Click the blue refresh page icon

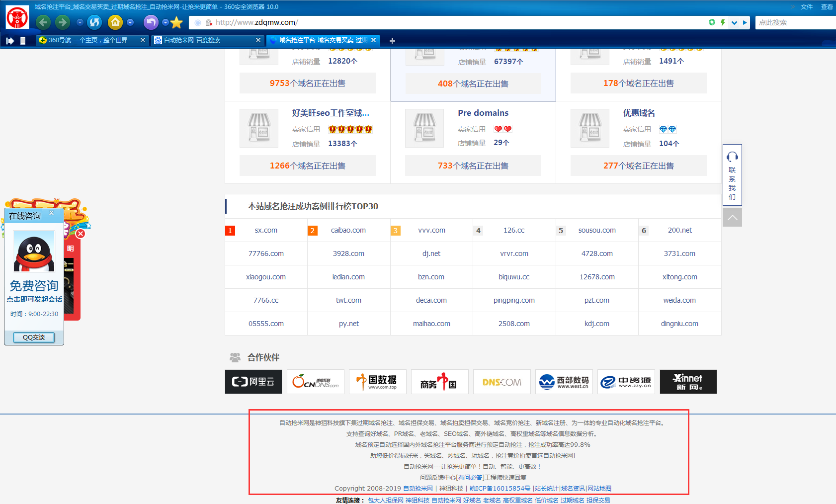[94, 22]
